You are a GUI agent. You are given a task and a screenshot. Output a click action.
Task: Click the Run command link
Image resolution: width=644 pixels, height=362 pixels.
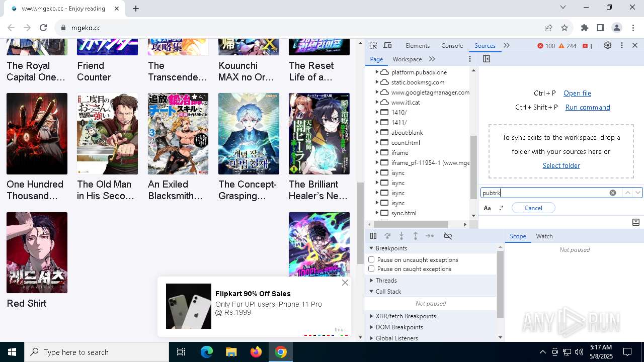(588, 107)
